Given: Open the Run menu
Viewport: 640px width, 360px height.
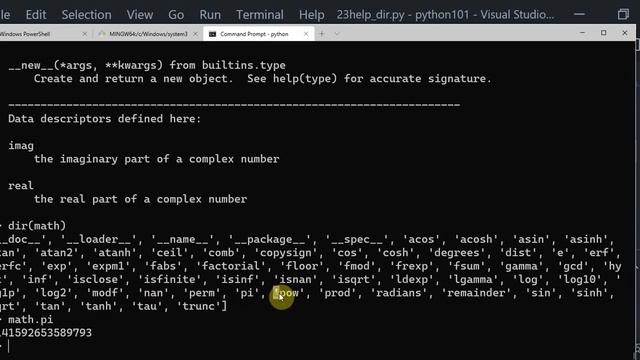Looking at the screenshot, I should pos(210,15).
